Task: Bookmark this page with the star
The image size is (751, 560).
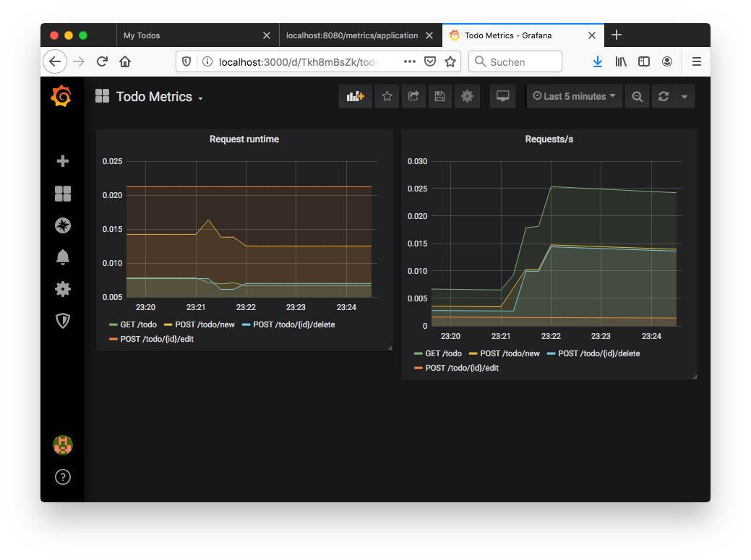Action: tap(450, 61)
